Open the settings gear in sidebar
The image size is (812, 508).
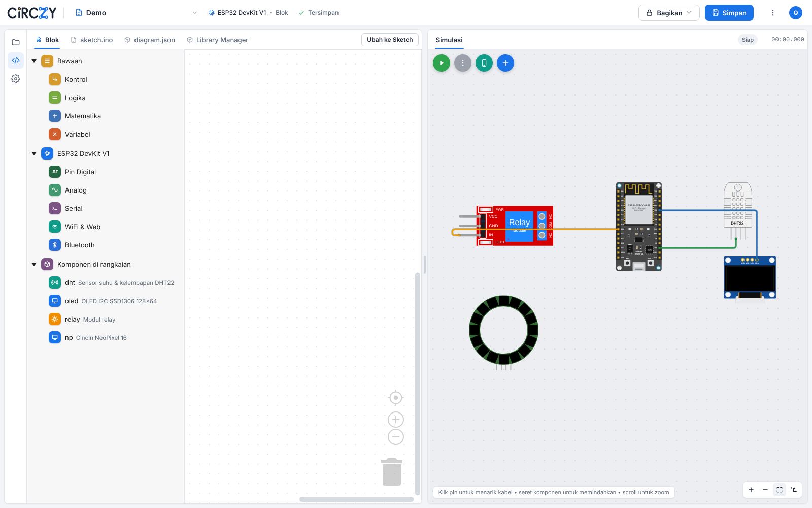16,79
